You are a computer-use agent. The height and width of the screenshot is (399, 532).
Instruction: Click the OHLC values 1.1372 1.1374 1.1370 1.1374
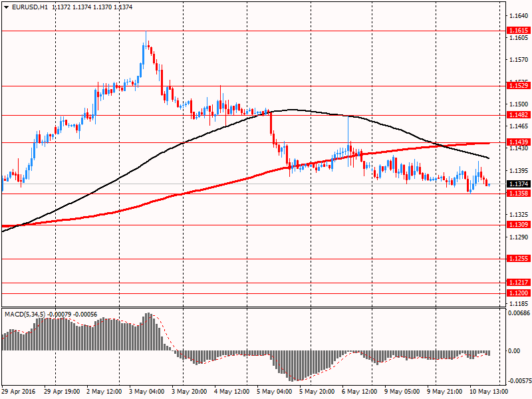click(x=92, y=7)
